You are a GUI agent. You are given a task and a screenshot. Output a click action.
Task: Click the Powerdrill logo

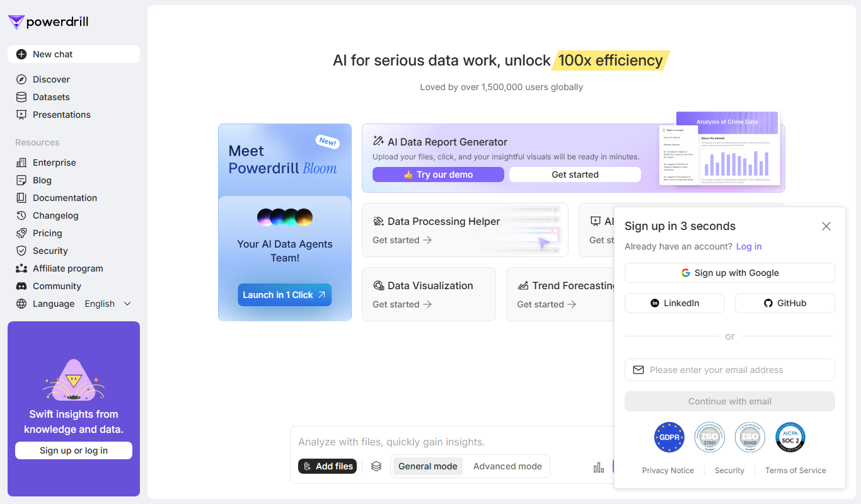point(48,22)
